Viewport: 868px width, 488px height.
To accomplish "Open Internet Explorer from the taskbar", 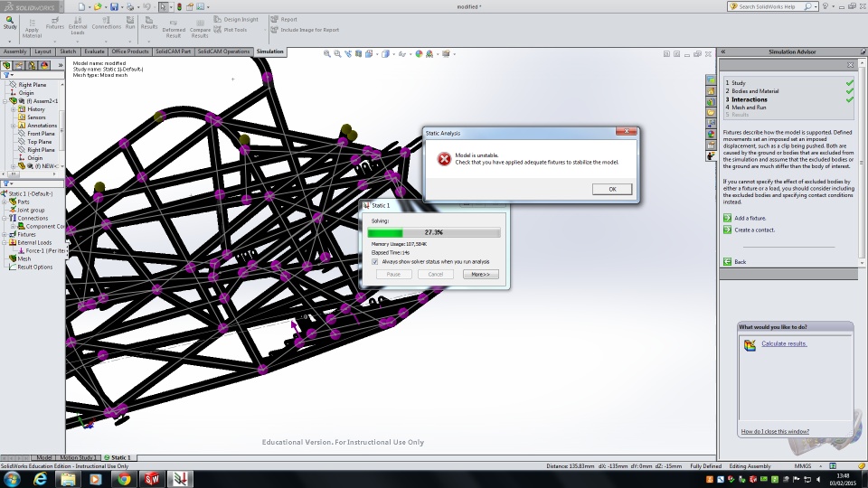I will point(40,479).
